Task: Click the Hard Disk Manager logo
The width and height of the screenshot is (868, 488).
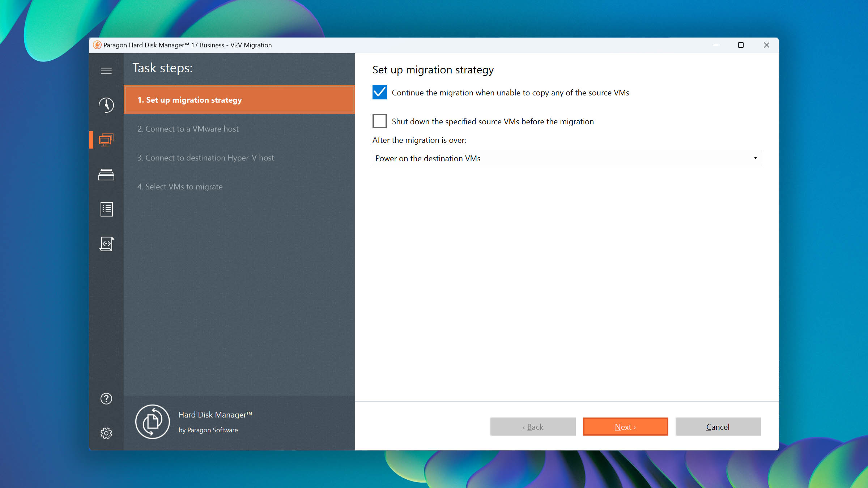Action: 152,422
